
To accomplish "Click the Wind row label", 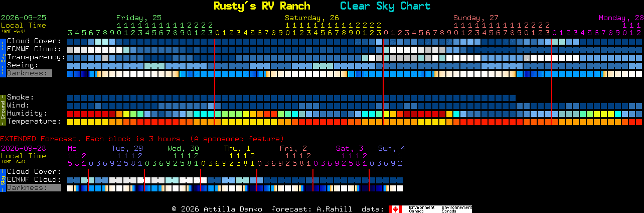I will [x=18, y=105].
